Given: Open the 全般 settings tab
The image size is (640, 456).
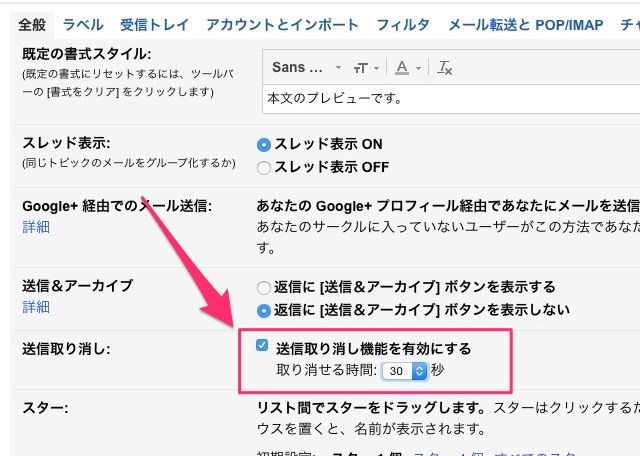Looking at the screenshot, I should 32,25.
